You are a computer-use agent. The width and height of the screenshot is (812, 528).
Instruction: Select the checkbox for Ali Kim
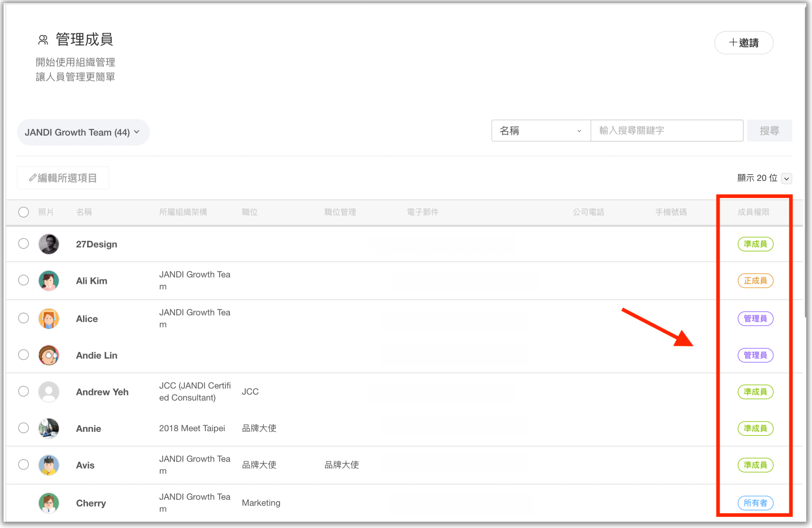(24, 280)
